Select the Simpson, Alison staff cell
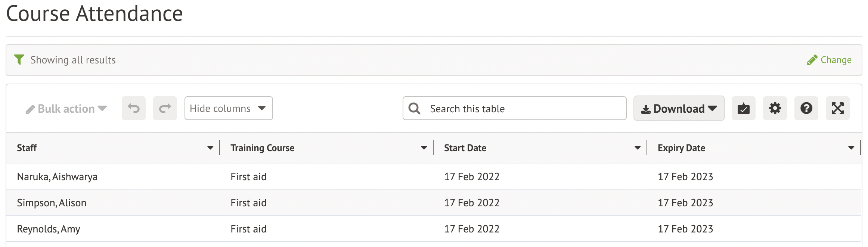868x247 pixels. [52, 203]
